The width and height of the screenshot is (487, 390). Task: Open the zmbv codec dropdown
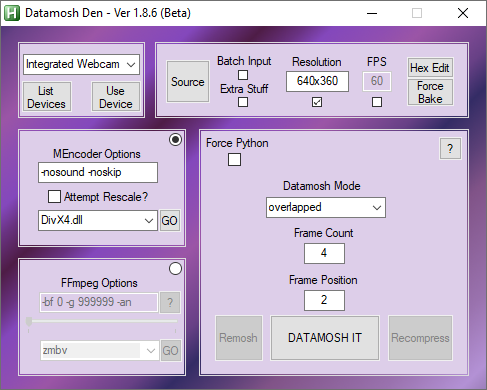click(99, 350)
